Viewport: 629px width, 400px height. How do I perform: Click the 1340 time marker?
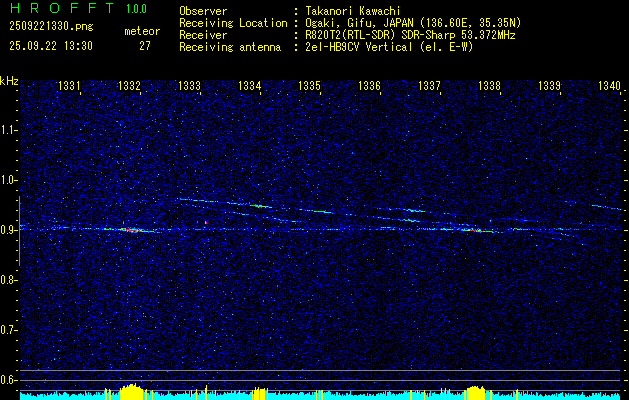pos(609,85)
